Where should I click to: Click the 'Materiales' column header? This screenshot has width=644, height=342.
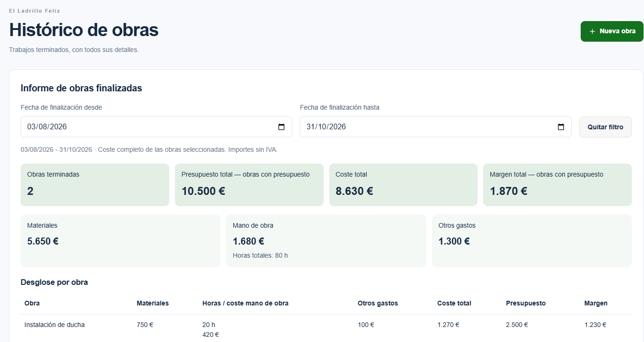[152, 303]
